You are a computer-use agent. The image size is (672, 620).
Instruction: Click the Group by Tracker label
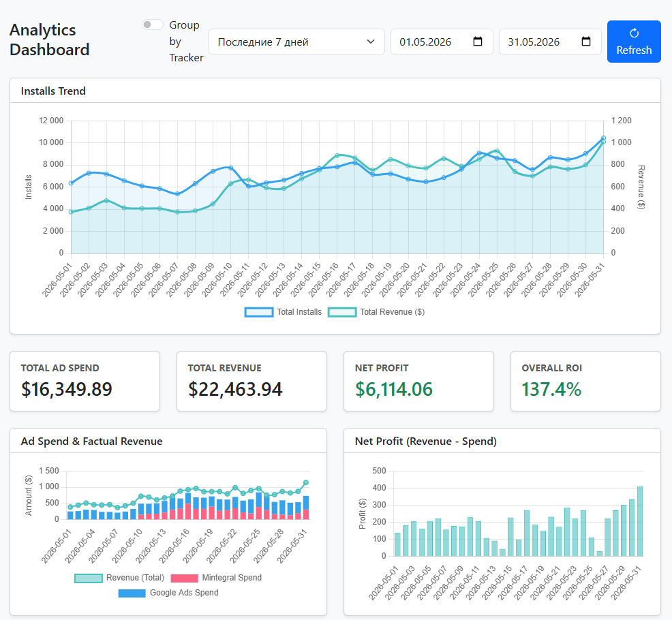tap(186, 41)
